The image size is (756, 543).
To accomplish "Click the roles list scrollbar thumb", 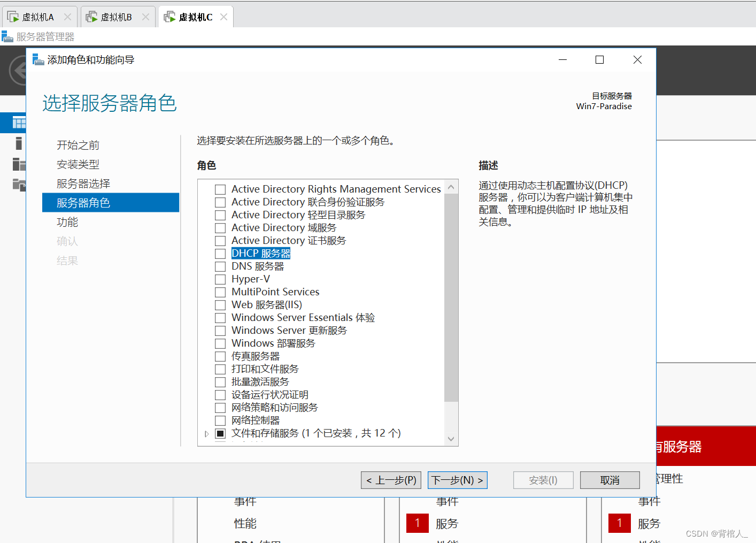I will [x=451, y=297].
